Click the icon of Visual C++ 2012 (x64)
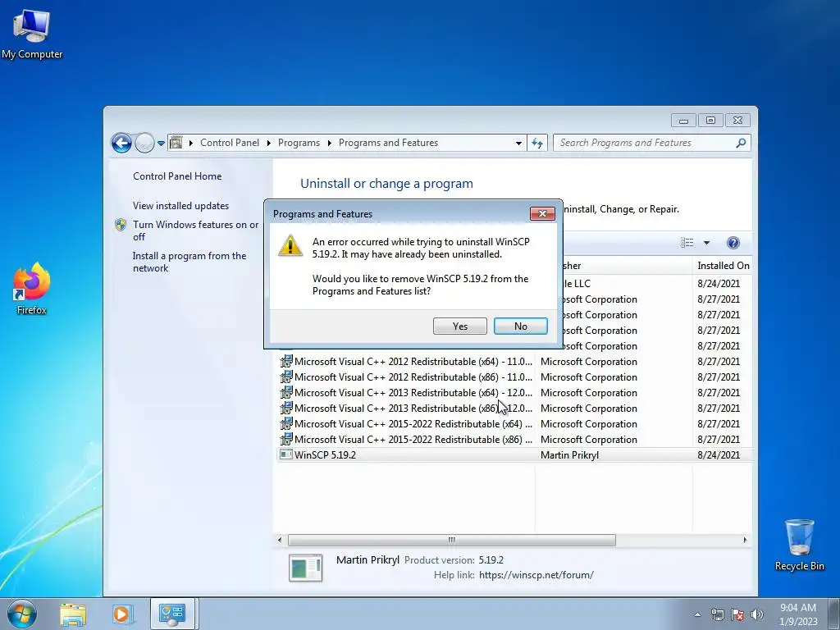This screenshot has height=630, width=840. tap(286, 361)
